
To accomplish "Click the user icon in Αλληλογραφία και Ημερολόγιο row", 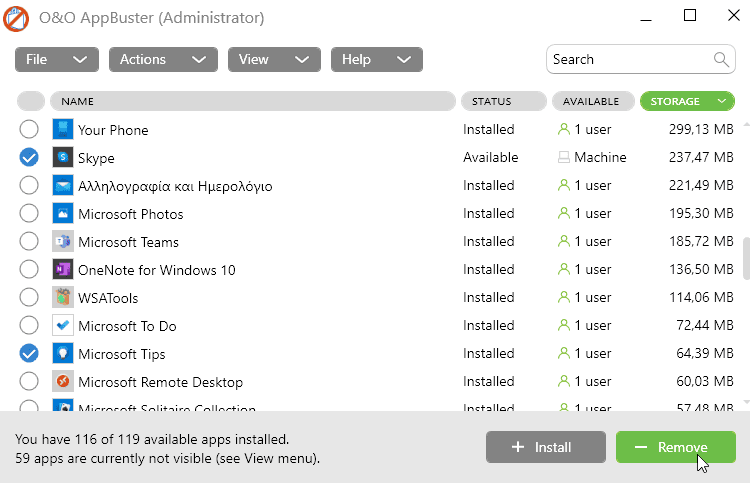I will (x=564, y=185).
